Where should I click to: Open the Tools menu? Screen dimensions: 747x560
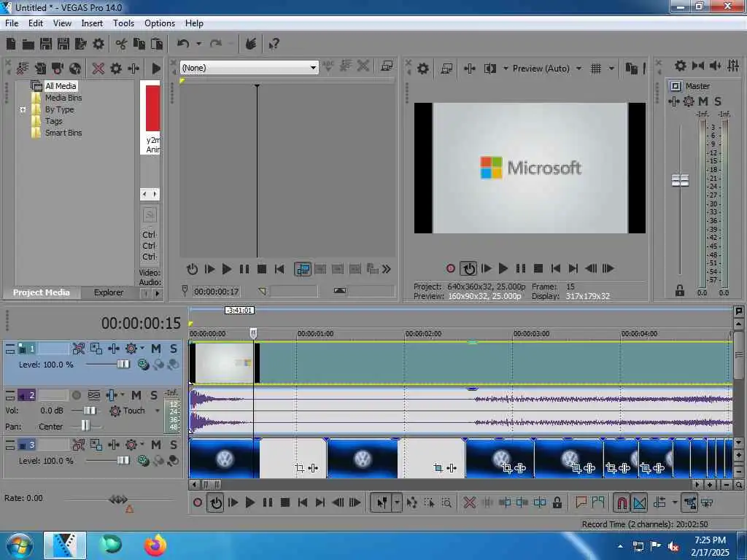[123, 23]
